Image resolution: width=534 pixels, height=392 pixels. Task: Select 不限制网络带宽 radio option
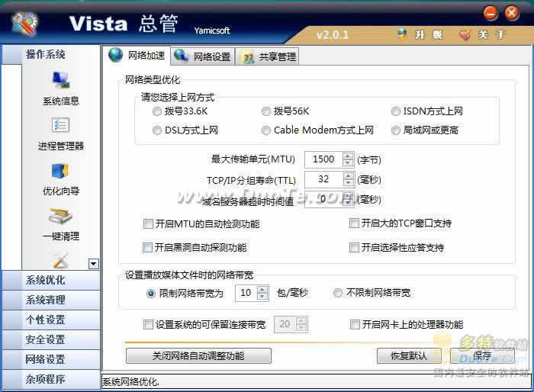coord(337,293)
